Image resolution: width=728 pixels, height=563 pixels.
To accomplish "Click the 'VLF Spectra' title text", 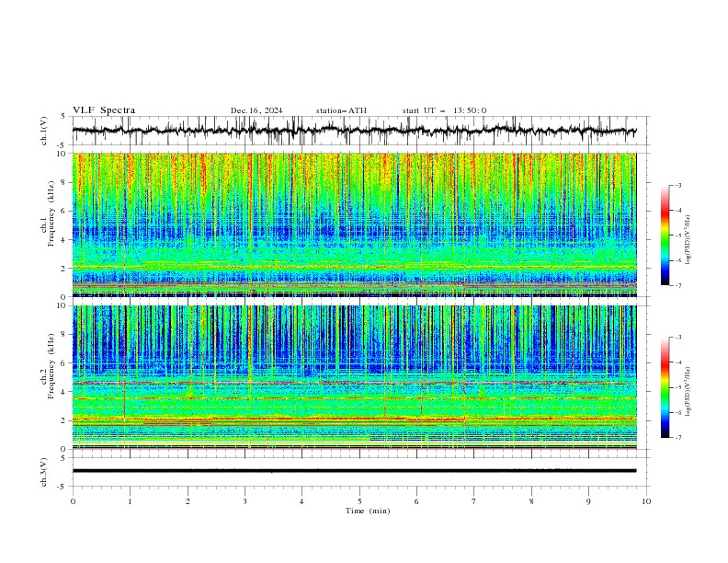I will (104, 110).
